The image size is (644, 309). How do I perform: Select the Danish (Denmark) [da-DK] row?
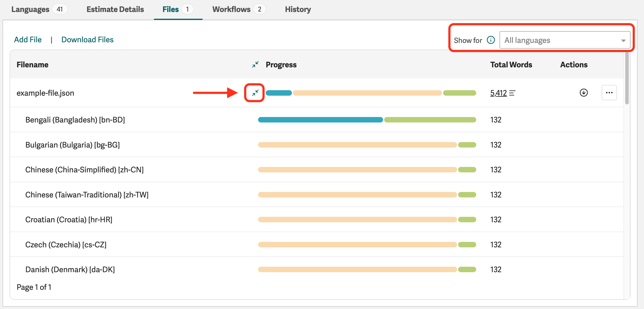click(317, 269)
